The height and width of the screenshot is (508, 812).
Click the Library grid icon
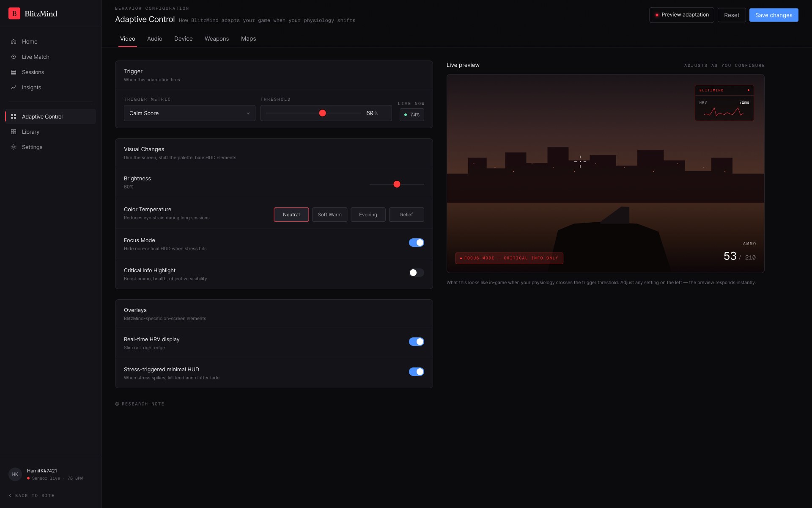[x=14, y=132]
